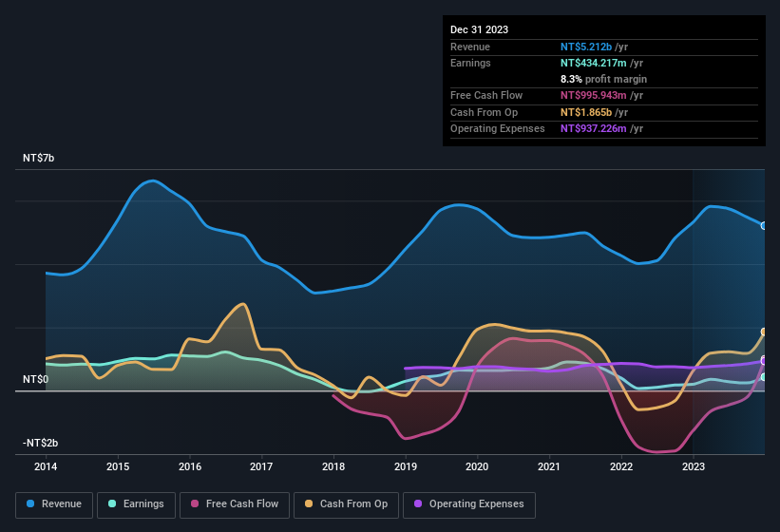
Task: Select the blue Revenue endpoint marker
Action: click(764, 226)
